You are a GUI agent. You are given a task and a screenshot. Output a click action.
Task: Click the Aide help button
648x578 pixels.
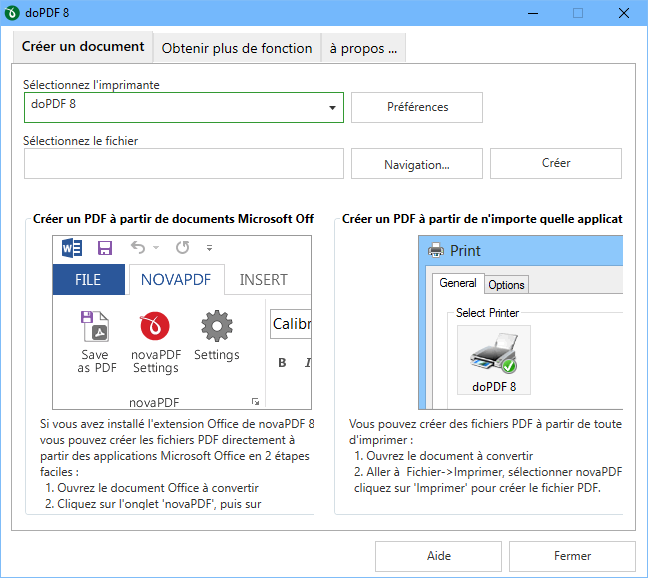click(x=438, y=556)
